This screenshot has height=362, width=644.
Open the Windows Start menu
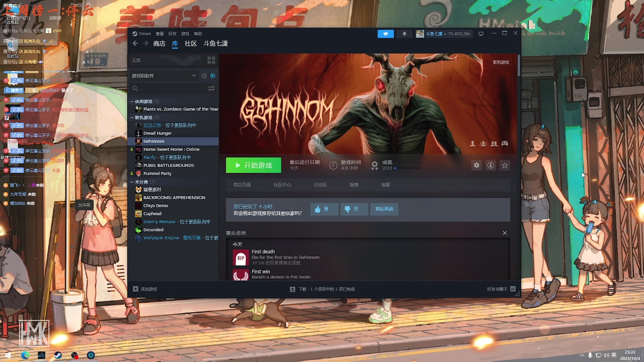click(8, 355)
